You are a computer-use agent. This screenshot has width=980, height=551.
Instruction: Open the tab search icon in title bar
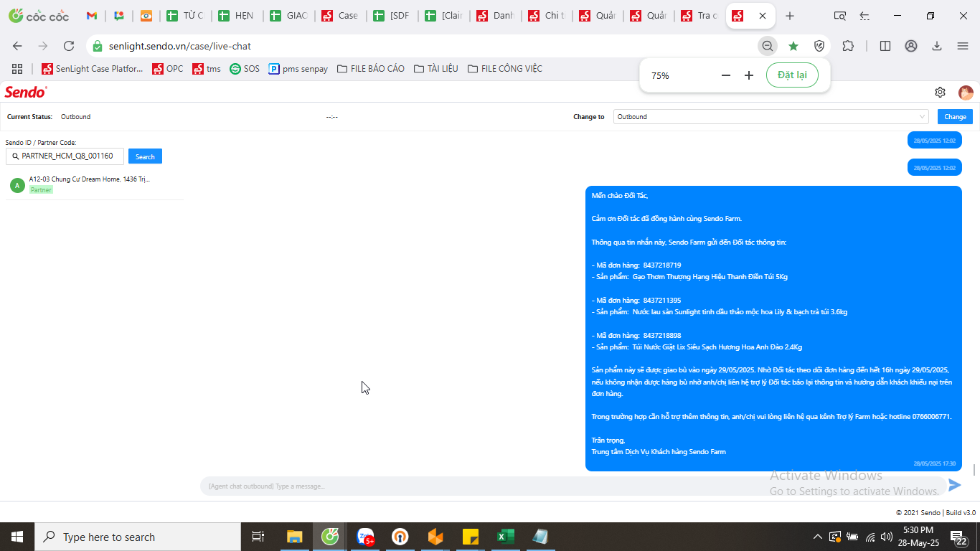pyautogui.click(x=839, y=16)
